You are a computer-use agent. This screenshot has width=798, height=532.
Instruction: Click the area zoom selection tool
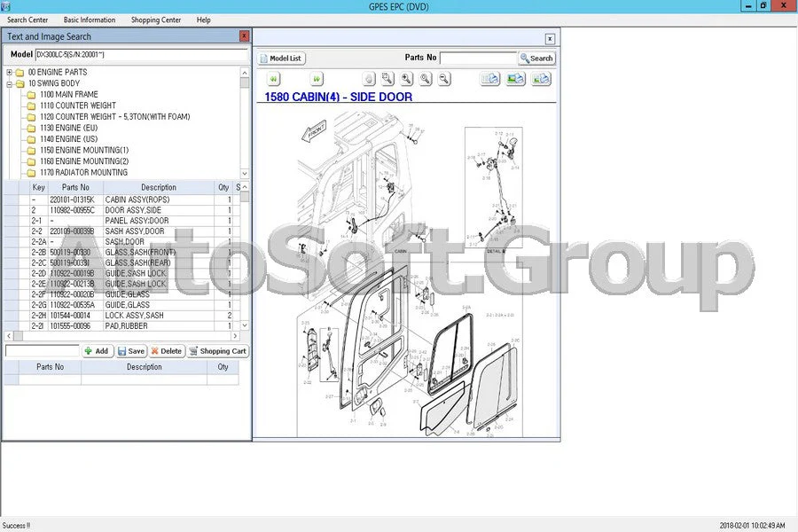[x=387, y=79]
